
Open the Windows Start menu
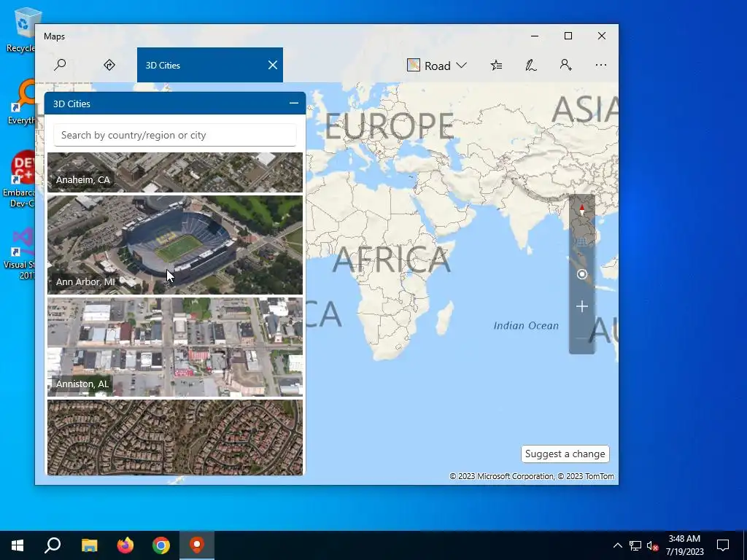(18, 545)
